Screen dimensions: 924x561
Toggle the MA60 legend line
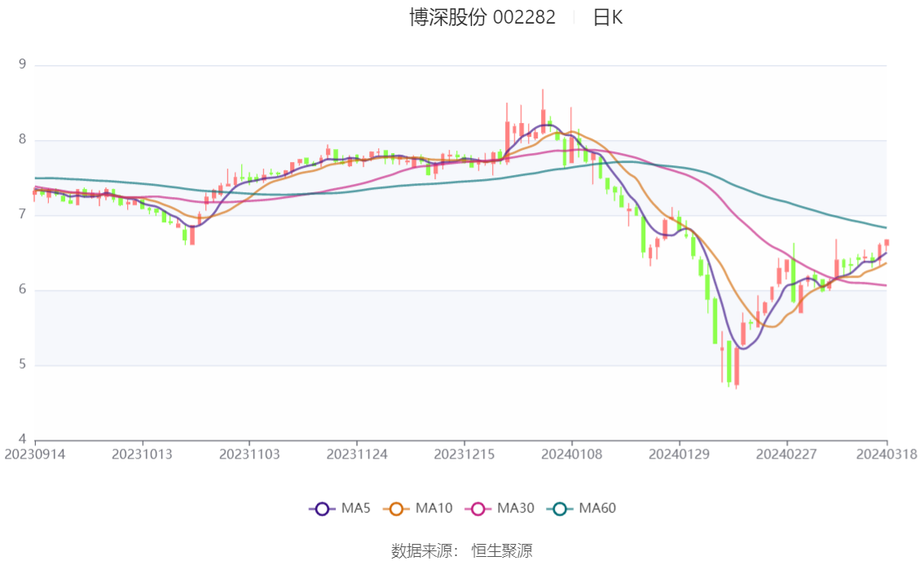point(582,509)
